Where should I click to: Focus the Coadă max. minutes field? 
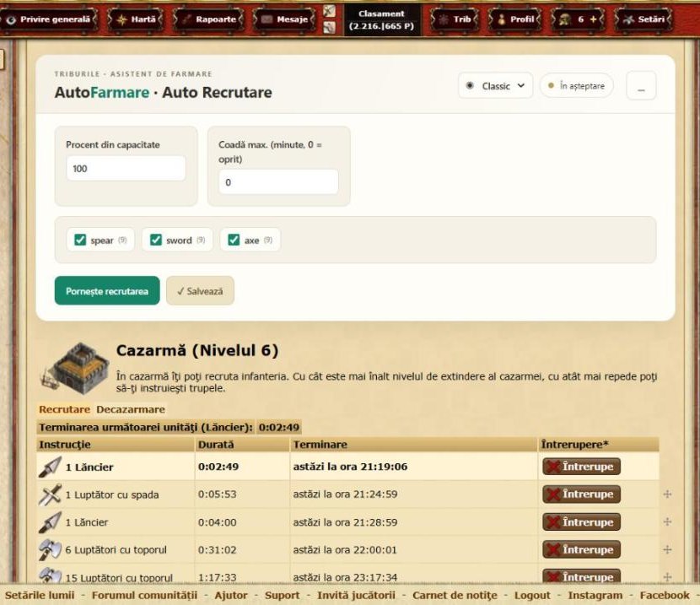tap(278, 182)
